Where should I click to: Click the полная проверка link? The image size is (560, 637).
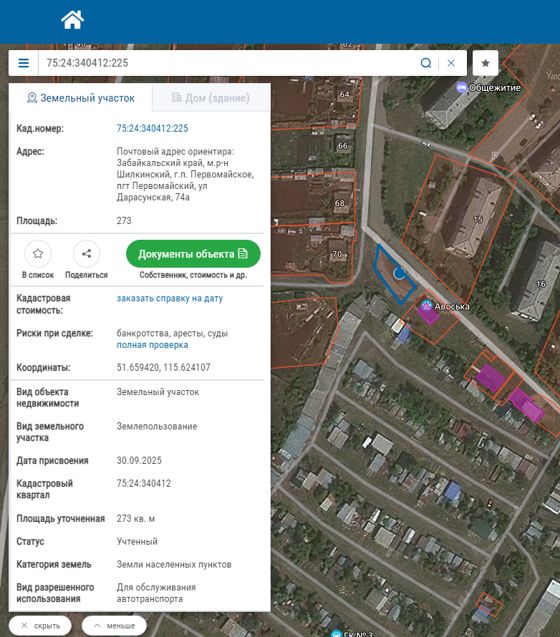click(152, 345)
